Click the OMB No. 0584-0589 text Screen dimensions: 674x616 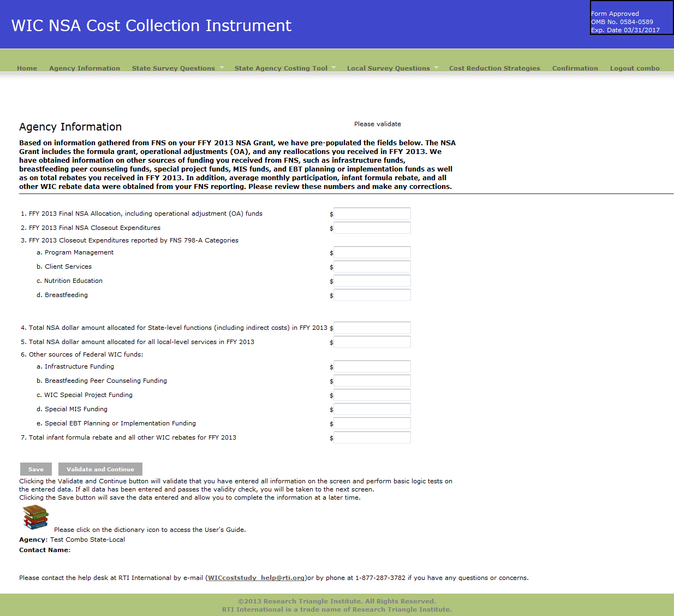[x=622, y=22]
